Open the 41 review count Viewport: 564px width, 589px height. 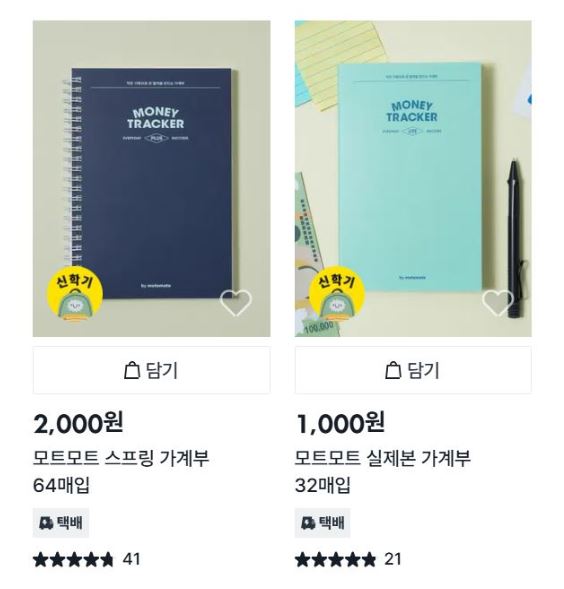point(132,559)
